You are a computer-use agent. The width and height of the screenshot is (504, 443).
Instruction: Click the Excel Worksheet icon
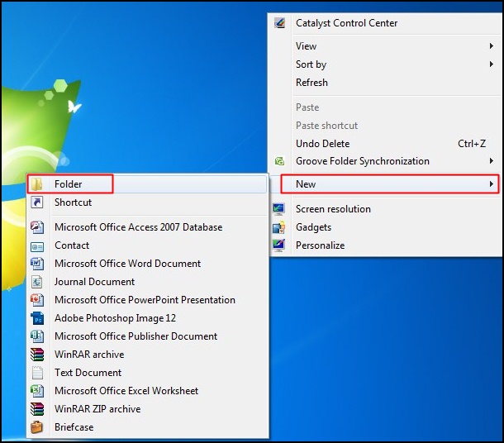point(37,391)
